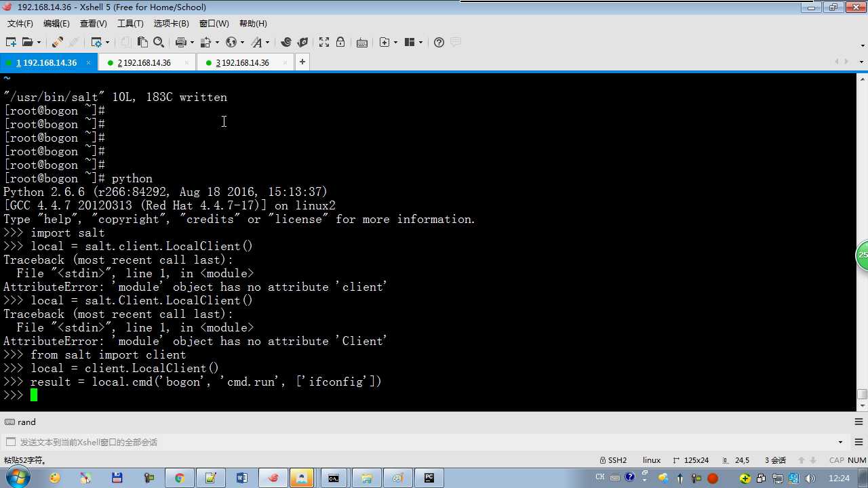
Task: Open the quick command bar menu icon
Action: (859, 422)
